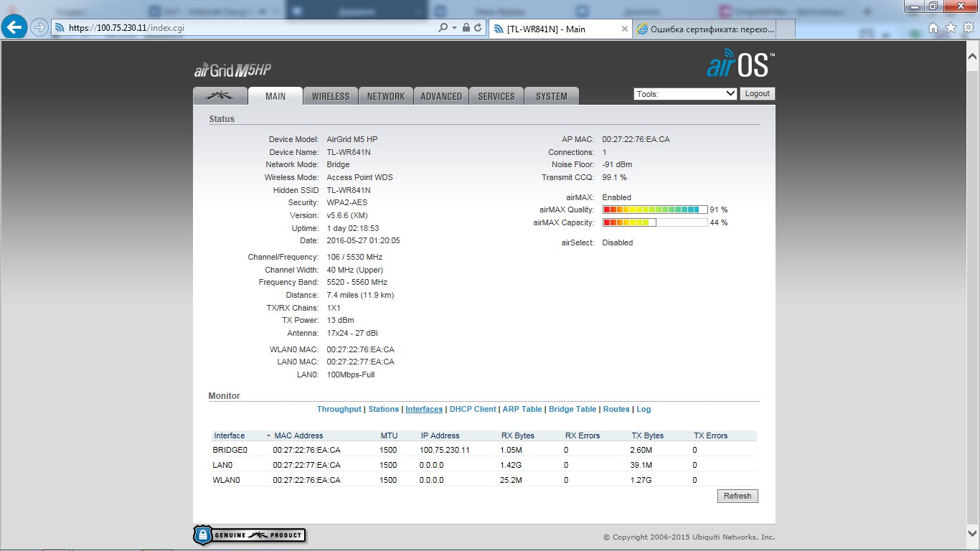Screen dimensions: 980x551
Task: Select the LAN0 interface row name
Action: 222,465
